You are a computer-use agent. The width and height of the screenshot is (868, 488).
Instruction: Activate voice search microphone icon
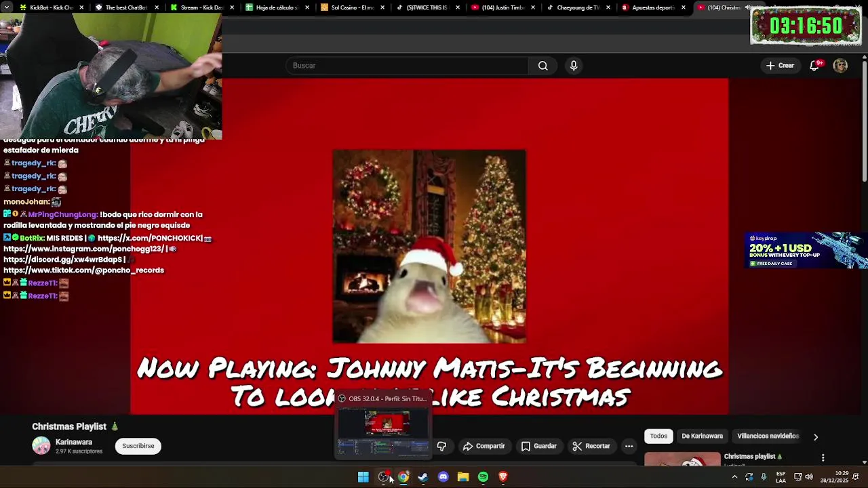pos(574,66)
